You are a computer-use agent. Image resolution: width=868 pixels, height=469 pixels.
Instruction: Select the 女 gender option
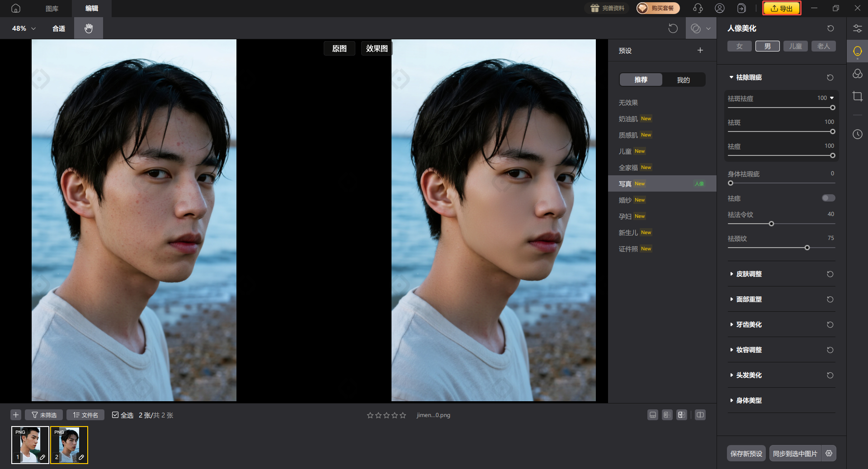click(x=739, y=46)
